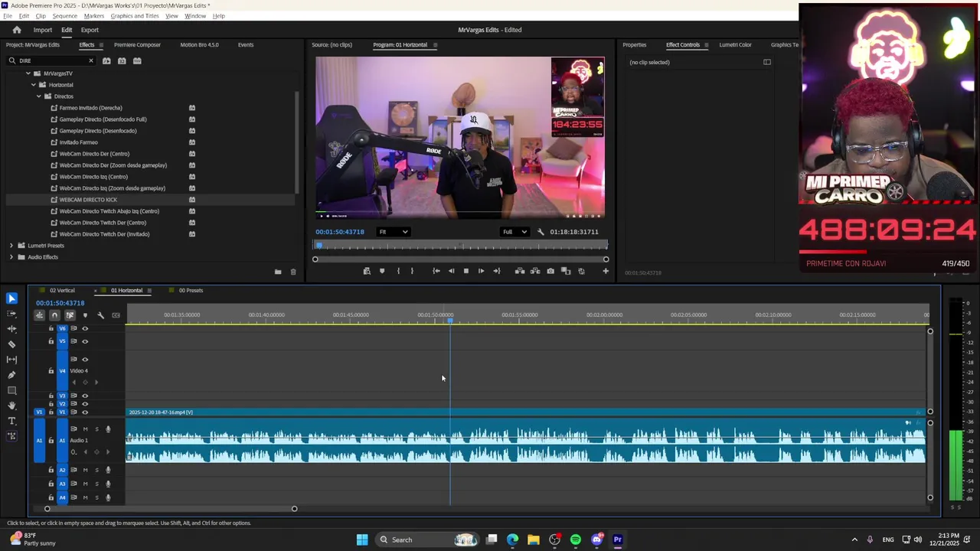
Task: Open Program monitor button editor plus
Action: [x=606, y=271]
